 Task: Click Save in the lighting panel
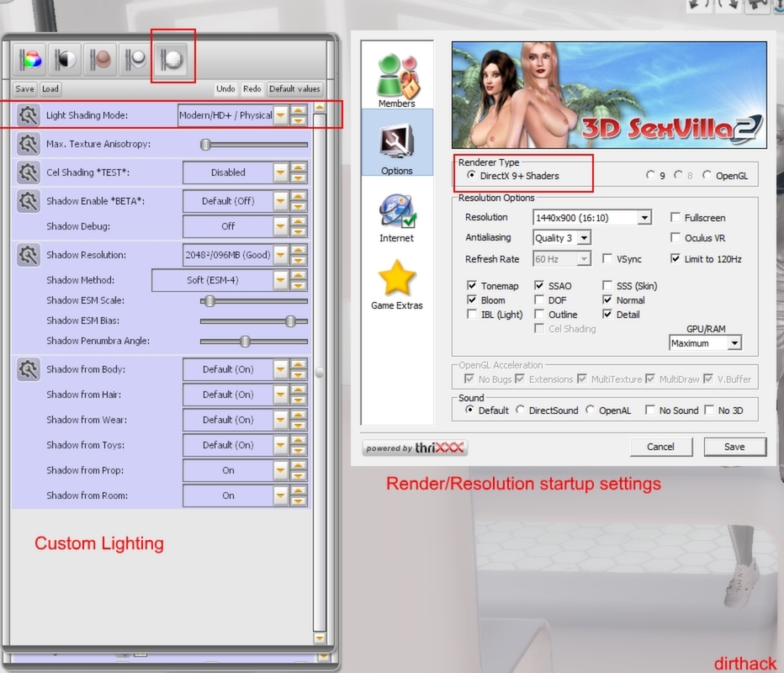(x=24, y=89)
